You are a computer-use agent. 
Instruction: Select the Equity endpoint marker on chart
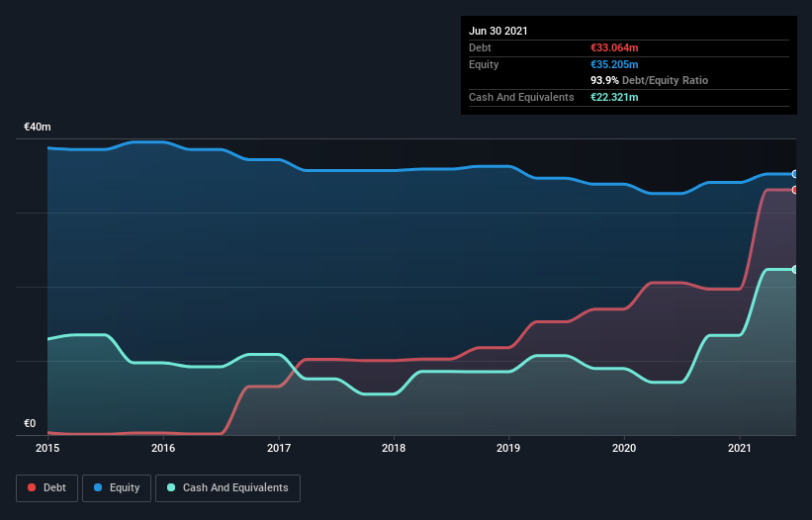click(x=794, y=174)
